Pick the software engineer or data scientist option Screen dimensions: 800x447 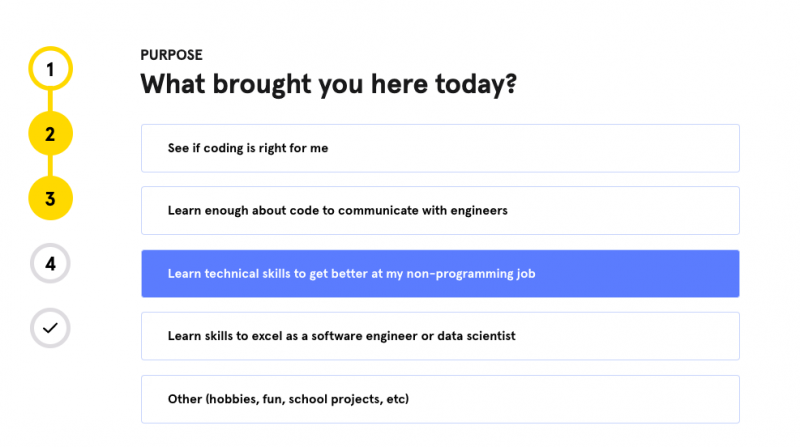pos(440,336)
